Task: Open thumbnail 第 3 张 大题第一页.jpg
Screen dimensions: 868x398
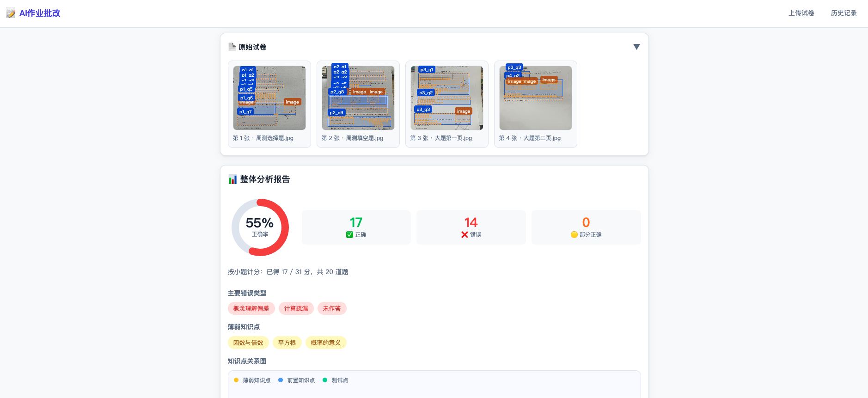Action: point(447,98)
